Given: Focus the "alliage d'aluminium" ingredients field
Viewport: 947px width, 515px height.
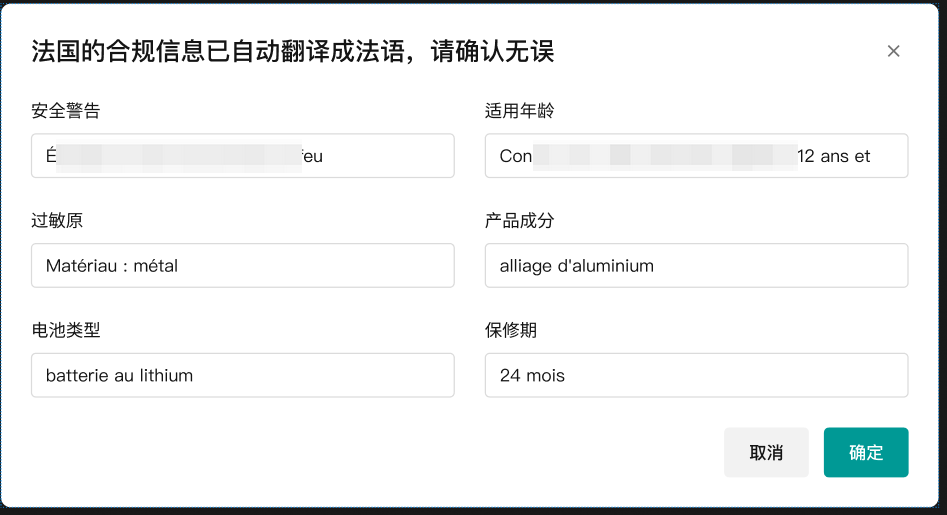Looking at the screenshot, I should 696,266.
